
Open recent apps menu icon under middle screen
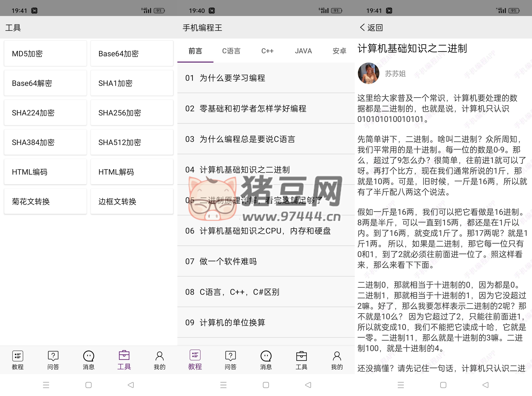coord(223,385)
